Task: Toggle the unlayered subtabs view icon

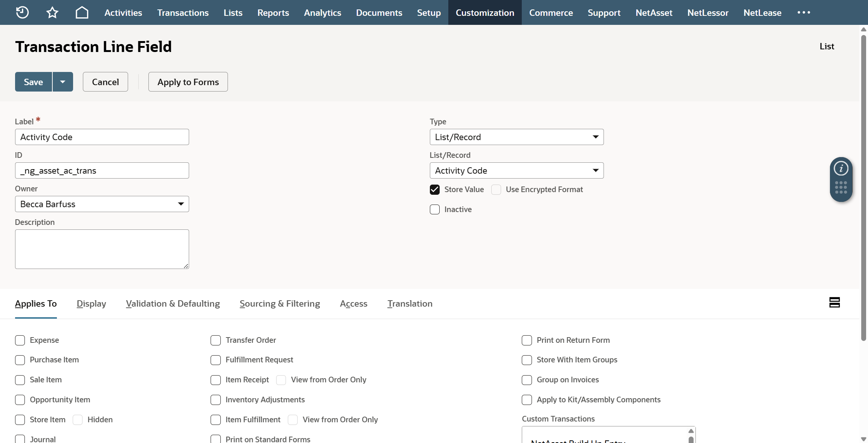Action: click(x=834, y=302)
